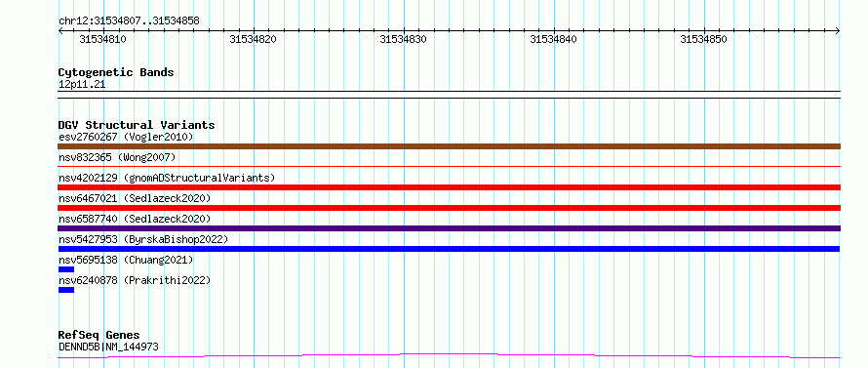Click the brown esv2760267 variant bar

click(x=449, y=146)
